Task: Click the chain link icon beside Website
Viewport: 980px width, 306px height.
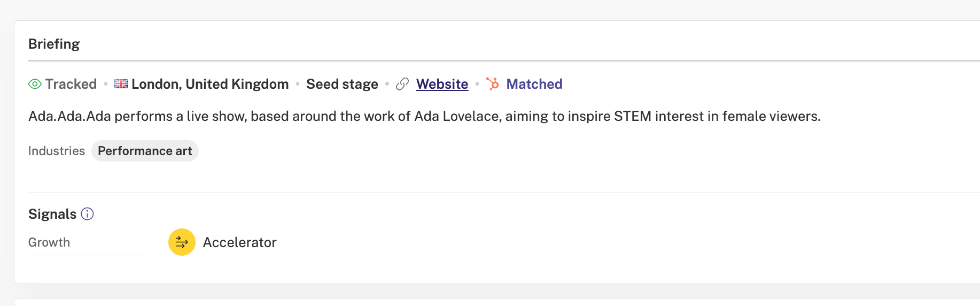Action: 402,84
